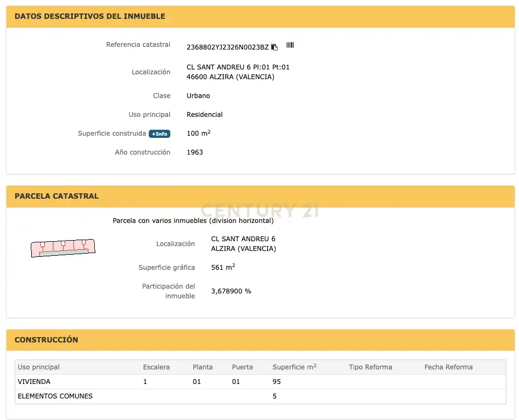The width and height of the screenshot is (519, 420).
Task: Select the address line CL SANT ANDREU 6 Pl:01 Pt:01
Action: pyautogui.click(x=238, y=67)
